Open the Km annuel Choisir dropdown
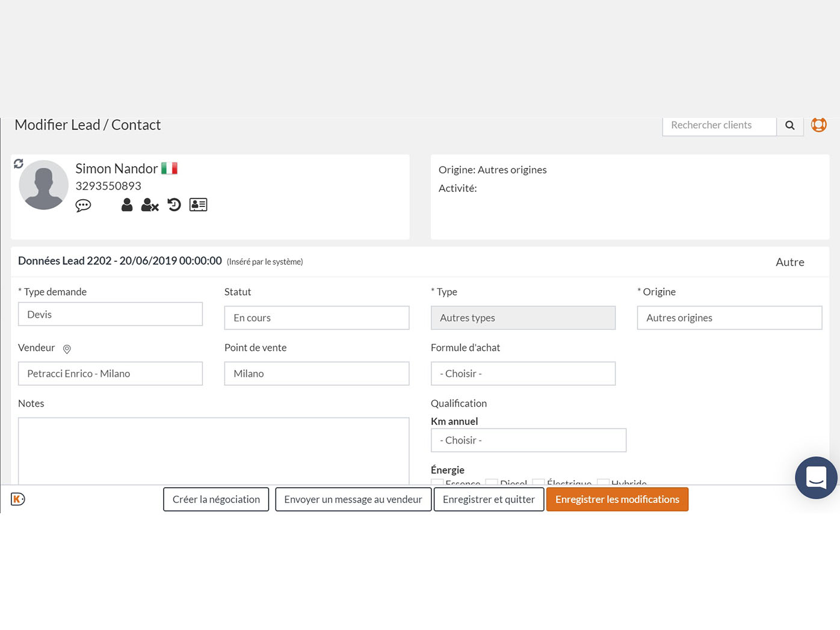Image resolution: width=840 pixels, height=630 pixels. 528,440
